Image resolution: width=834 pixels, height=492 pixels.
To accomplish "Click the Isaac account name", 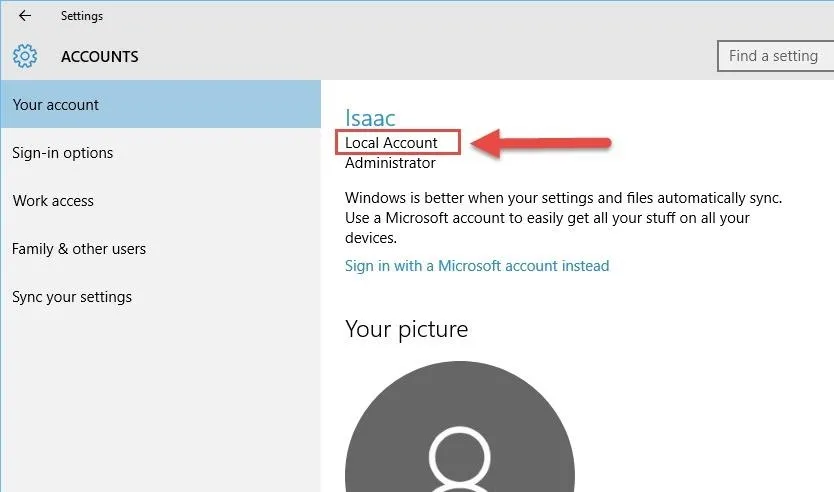I will [370, 118].
